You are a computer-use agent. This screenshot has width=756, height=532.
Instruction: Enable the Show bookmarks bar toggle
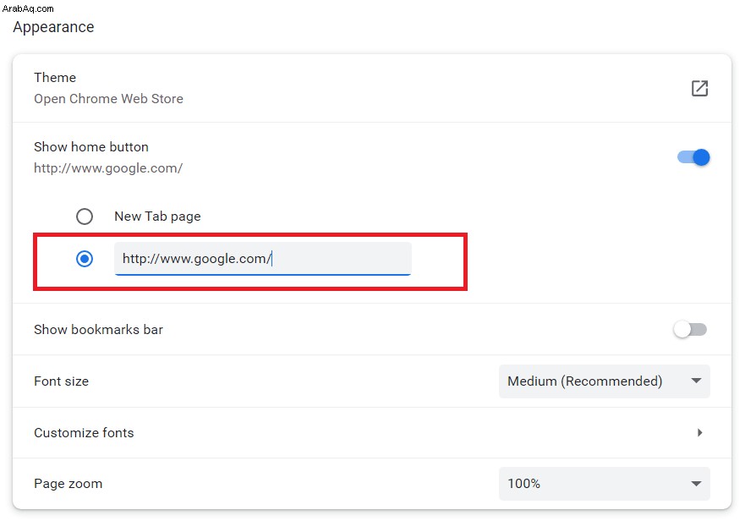click(x=690, y=329)
